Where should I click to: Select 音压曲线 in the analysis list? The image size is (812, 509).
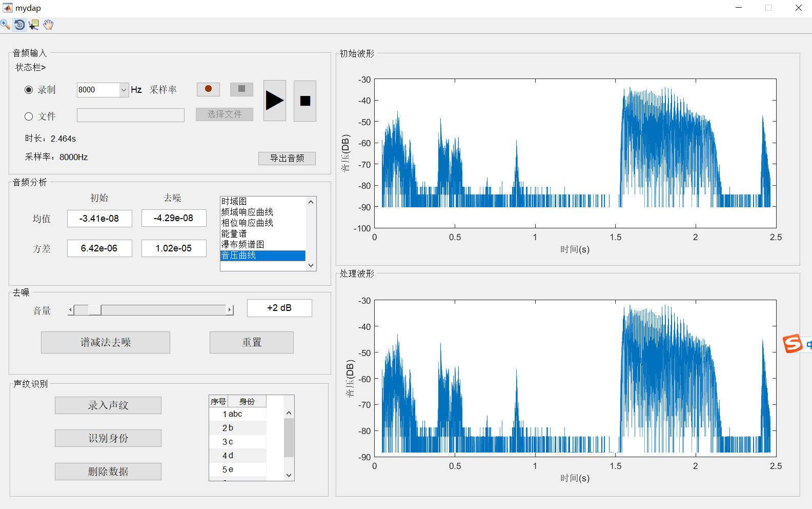click(x=263, y=255)
